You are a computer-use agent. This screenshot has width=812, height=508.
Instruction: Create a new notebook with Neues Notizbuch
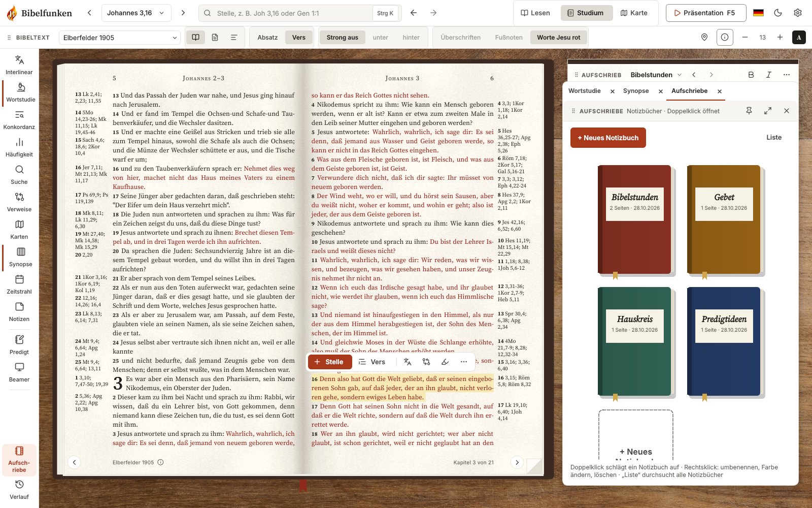tap(608, 138)
